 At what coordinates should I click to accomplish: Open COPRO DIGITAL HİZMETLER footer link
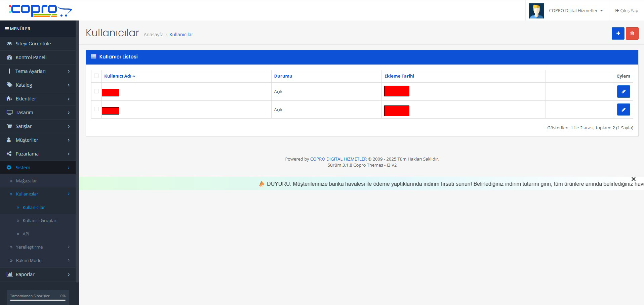pos(338,159)
